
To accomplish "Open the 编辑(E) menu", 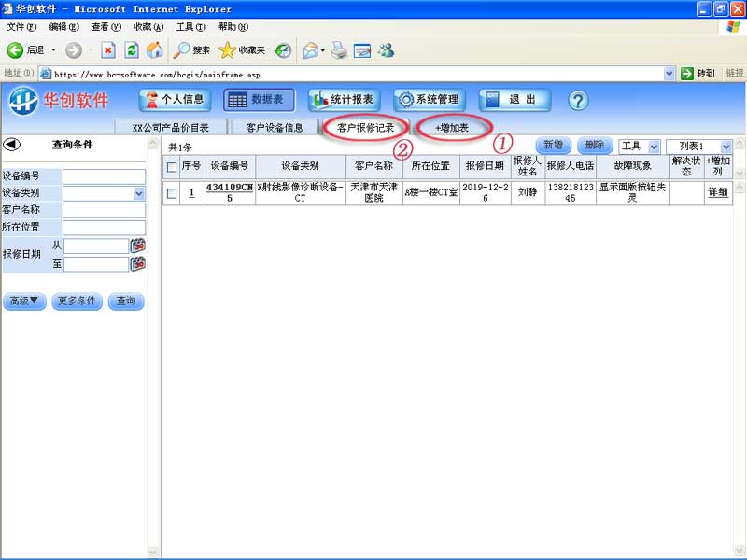I will [64, 27].
